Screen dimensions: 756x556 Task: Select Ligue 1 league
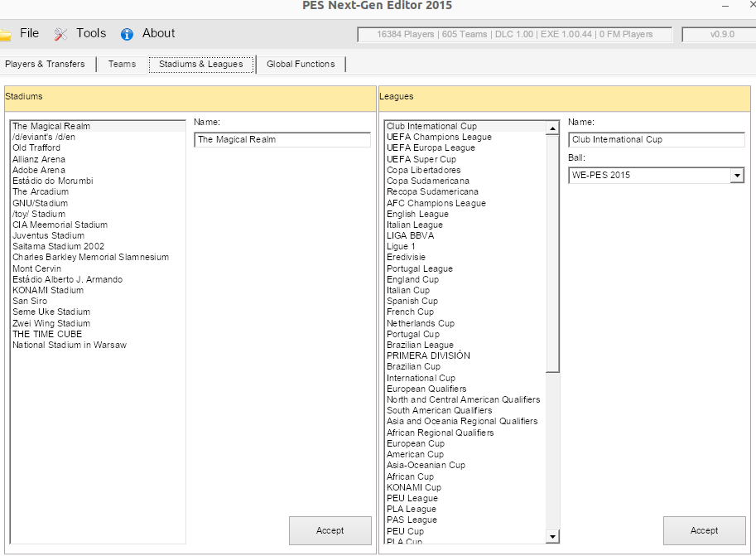(465, 246)
